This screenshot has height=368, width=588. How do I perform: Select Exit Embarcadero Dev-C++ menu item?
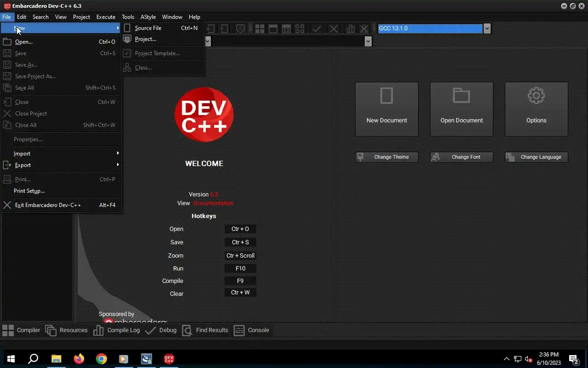point(61,205)
